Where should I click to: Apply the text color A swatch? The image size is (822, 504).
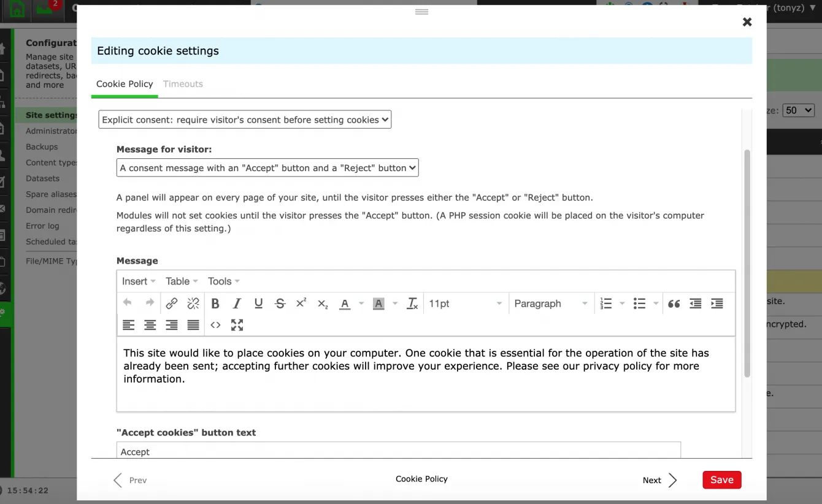345,304
